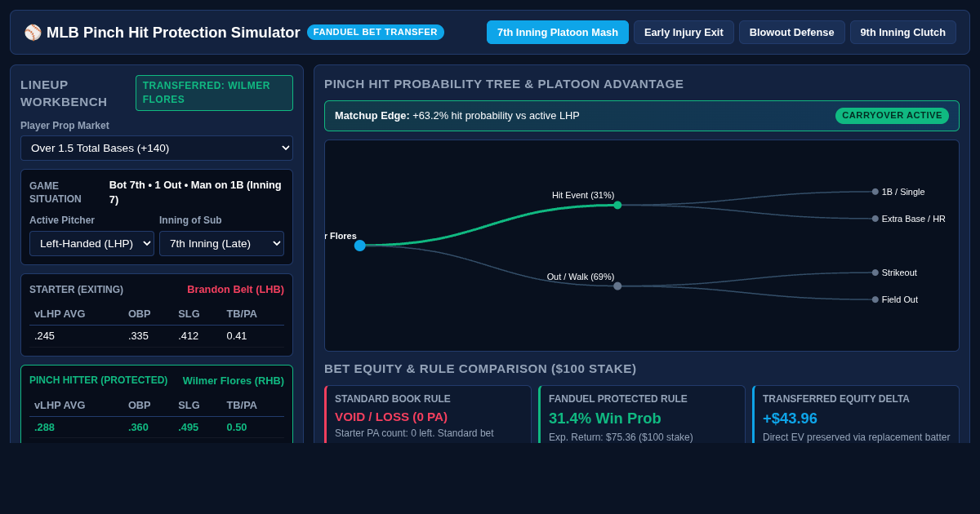Click Brandon Belt (LHB) starter name
The image size is (980, 514).
pos(235,290)
